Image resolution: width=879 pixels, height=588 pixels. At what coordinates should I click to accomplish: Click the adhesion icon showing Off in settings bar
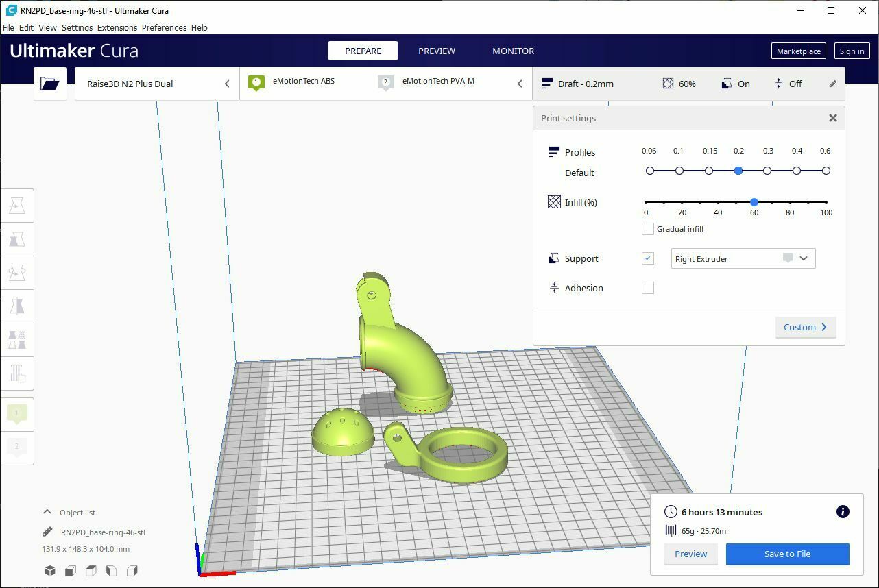click(x=778, y=84)
